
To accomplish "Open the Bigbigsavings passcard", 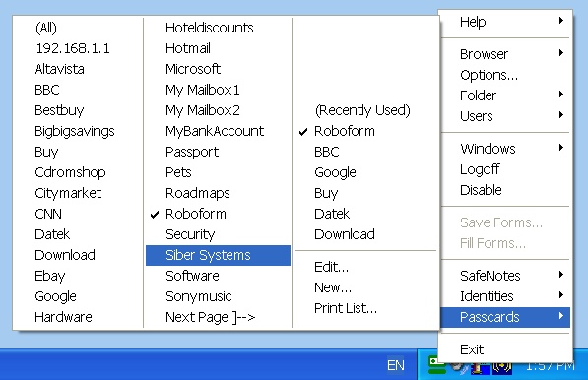I will pyautogui.click(x=78, y=131).
